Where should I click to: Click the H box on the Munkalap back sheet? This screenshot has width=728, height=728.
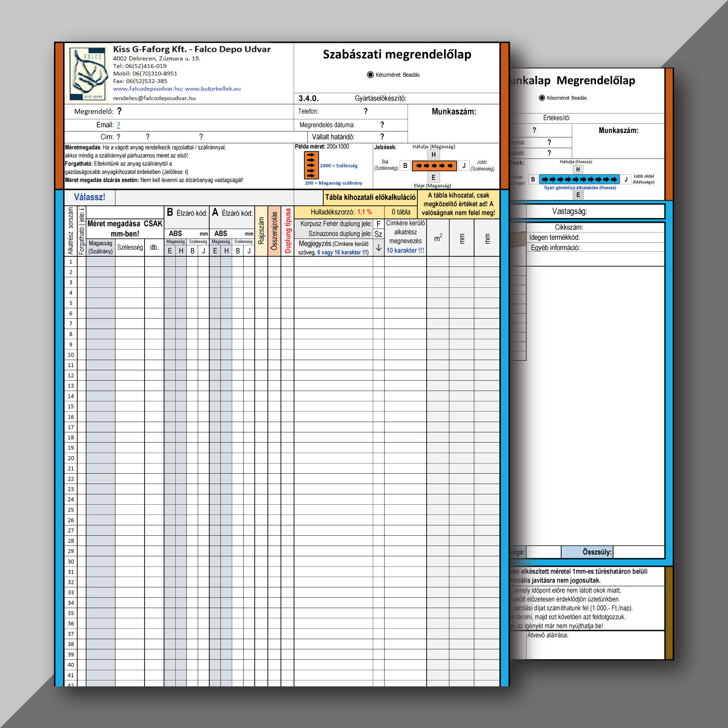tap(578, 169)
